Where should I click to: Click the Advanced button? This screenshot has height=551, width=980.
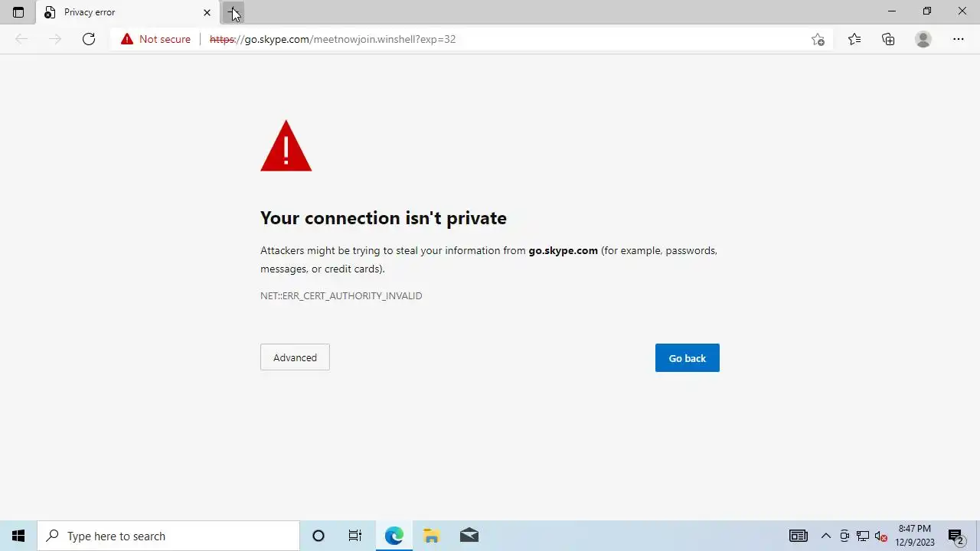[x=295, y=357]
